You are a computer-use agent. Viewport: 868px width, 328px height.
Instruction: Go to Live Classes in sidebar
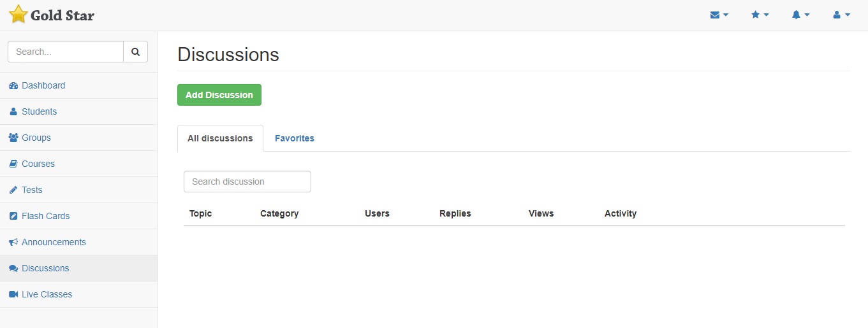47,294
